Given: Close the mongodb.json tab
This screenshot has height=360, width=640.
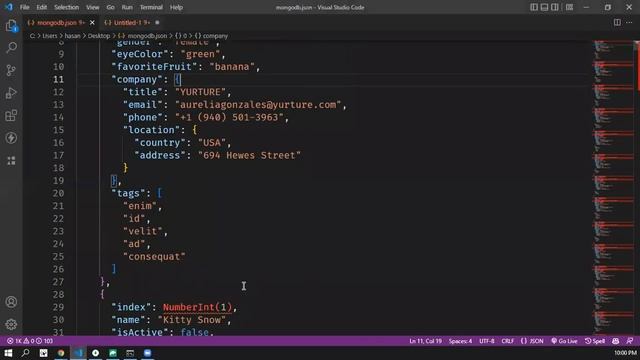Looking at the screenshot, I should coord(92,23).
